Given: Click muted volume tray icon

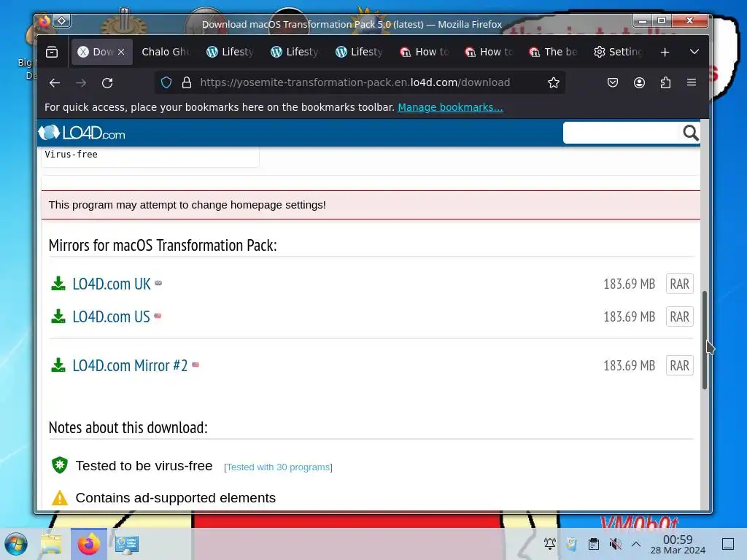Looking at the screenshot, I should click(615, 543).
